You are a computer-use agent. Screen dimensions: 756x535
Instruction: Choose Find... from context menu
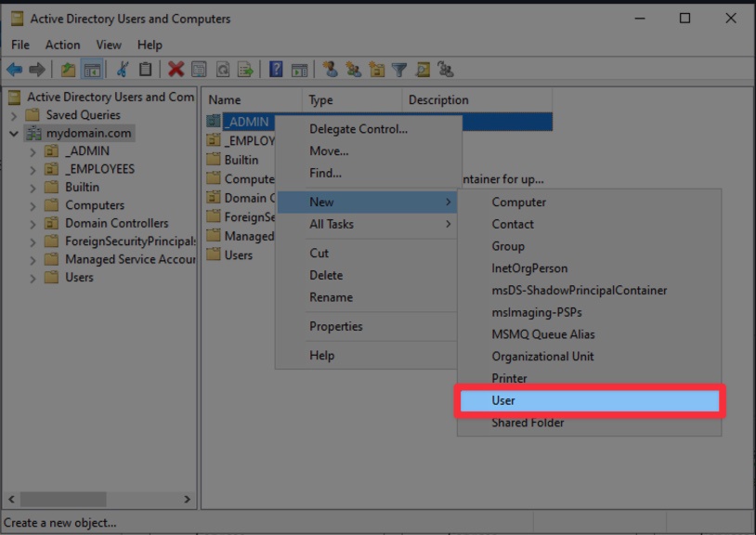pyautogui.click(x=367, y=173)
